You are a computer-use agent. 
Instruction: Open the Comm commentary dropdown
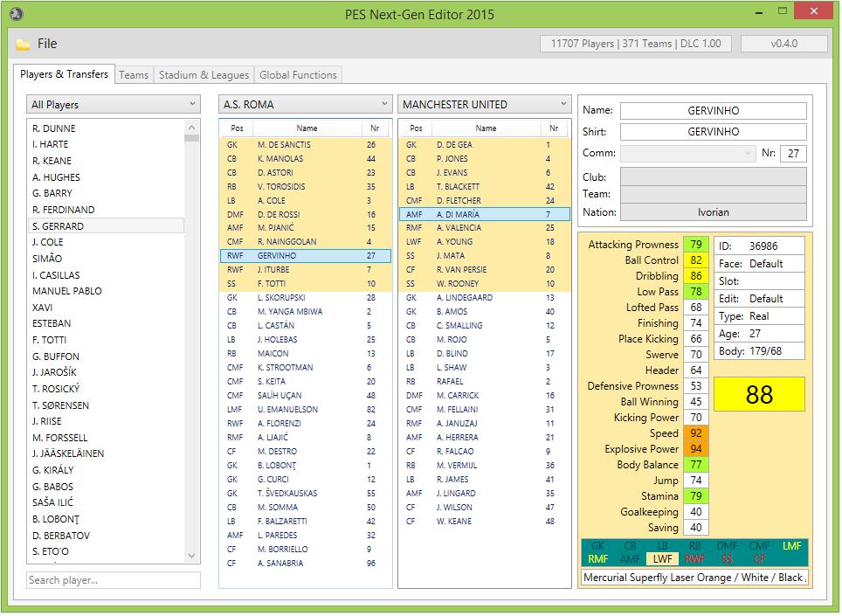[688, 153]
